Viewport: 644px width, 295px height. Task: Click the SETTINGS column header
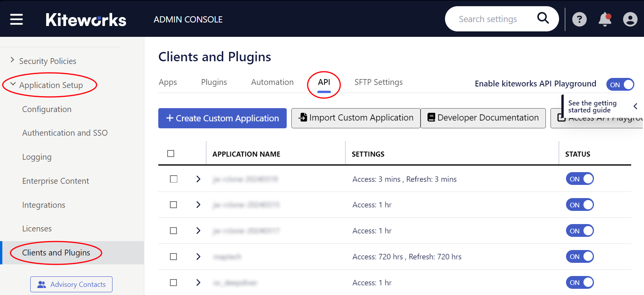(x=368, y=154)
